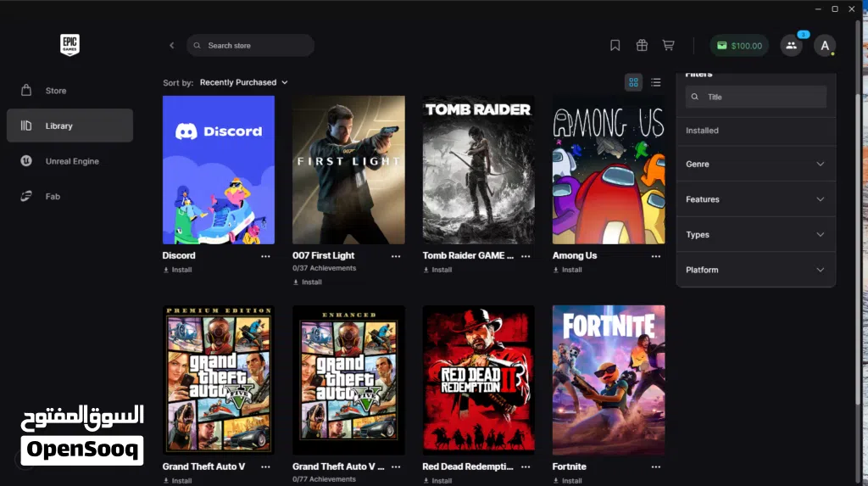Image resolution: width=868 pixels, height=486 pixels.
Task: Open Red Dead Redemption options menu
Action: click(526, 467)
